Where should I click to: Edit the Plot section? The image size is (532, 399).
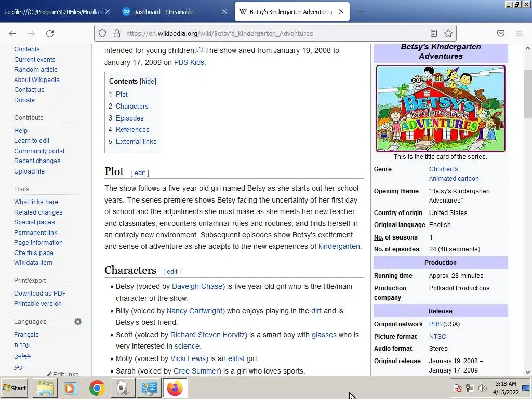coord(140,172)
